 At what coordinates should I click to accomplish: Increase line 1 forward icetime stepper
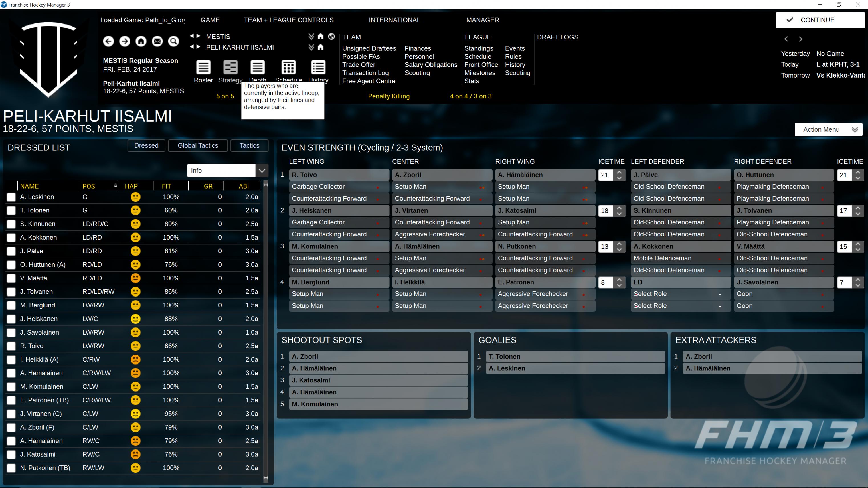point(619,172)
